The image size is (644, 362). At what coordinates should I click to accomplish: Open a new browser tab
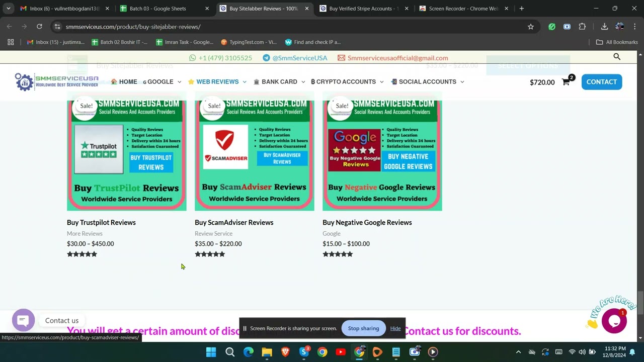coord(522,9)
